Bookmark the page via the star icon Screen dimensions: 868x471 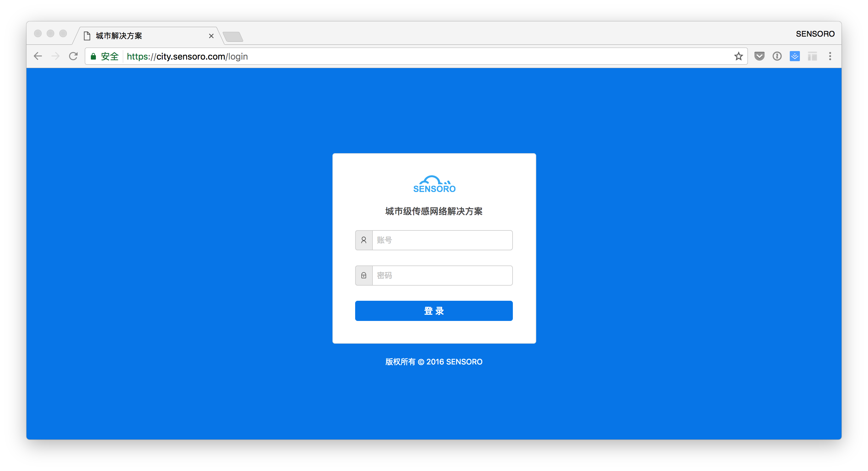pos(738,56)
